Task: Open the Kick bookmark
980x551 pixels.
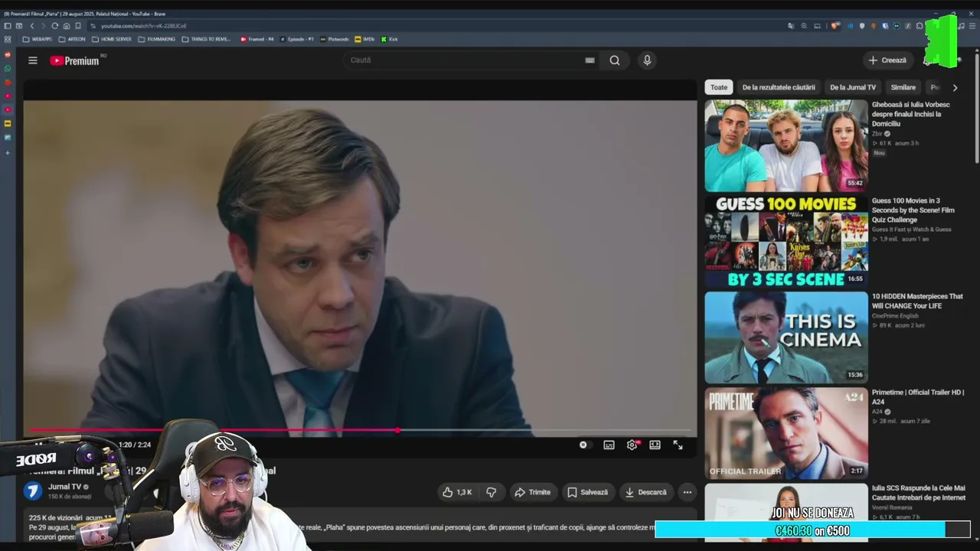Action: (390, 39)
